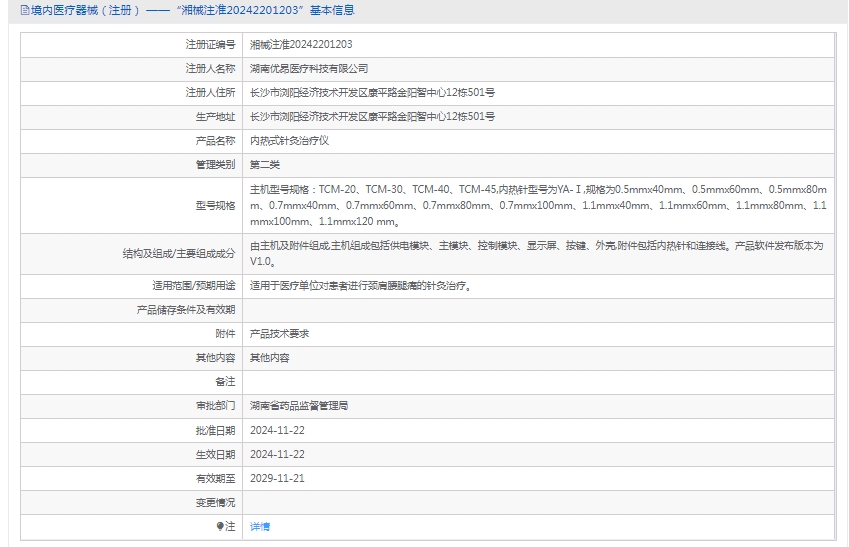This screenshot has width=849, height=547.
Task: Click the 批准日期 value 2024-11-22
Action: pos(277,430)
